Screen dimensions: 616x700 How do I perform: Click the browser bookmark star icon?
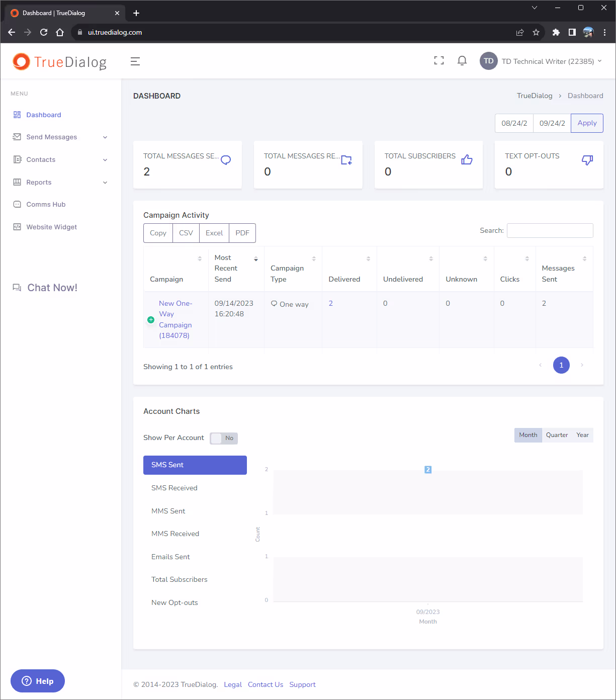coord(536,32)
